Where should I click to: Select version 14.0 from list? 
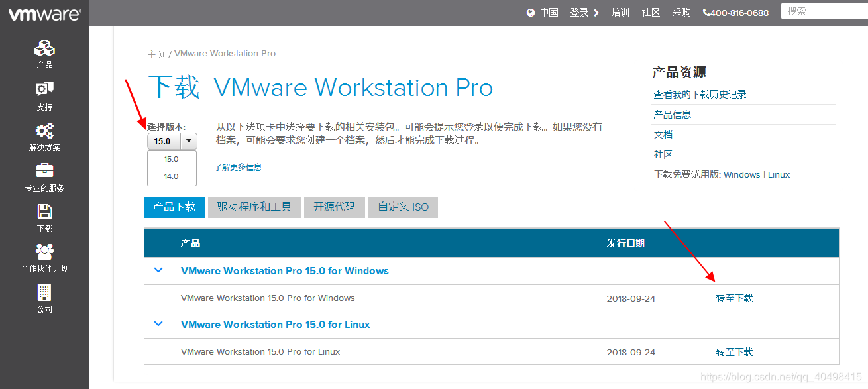(x=172, y=176)
